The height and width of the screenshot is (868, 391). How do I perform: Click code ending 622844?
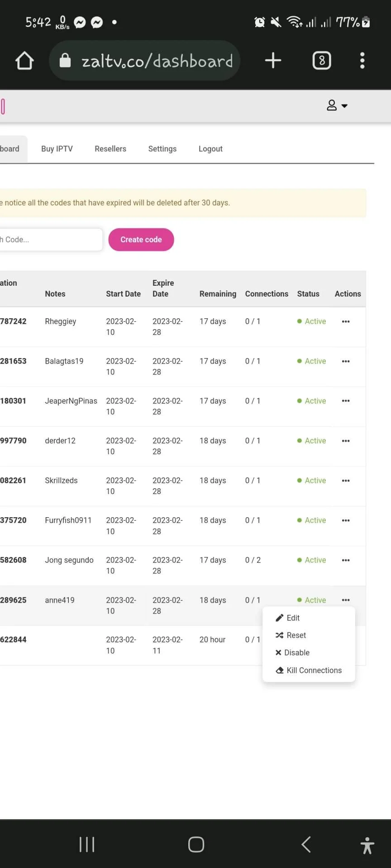(x=13, y=640)
